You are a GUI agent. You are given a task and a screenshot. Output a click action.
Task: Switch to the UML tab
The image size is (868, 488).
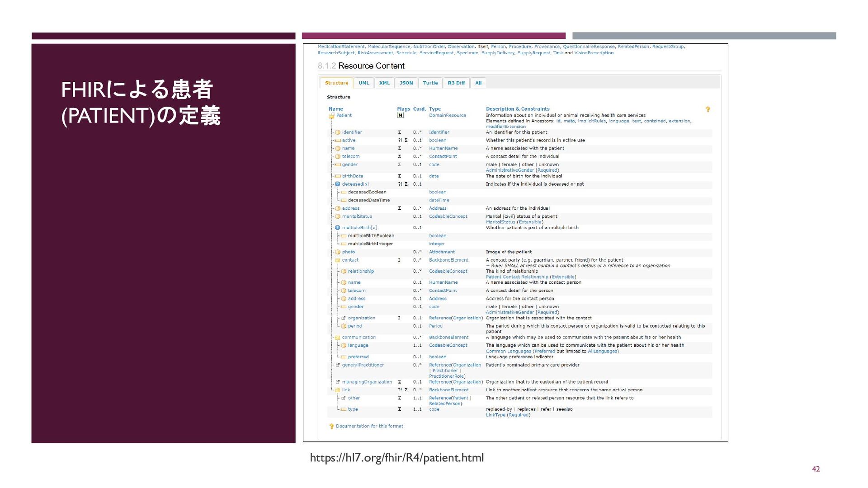[x=363, y=83]
